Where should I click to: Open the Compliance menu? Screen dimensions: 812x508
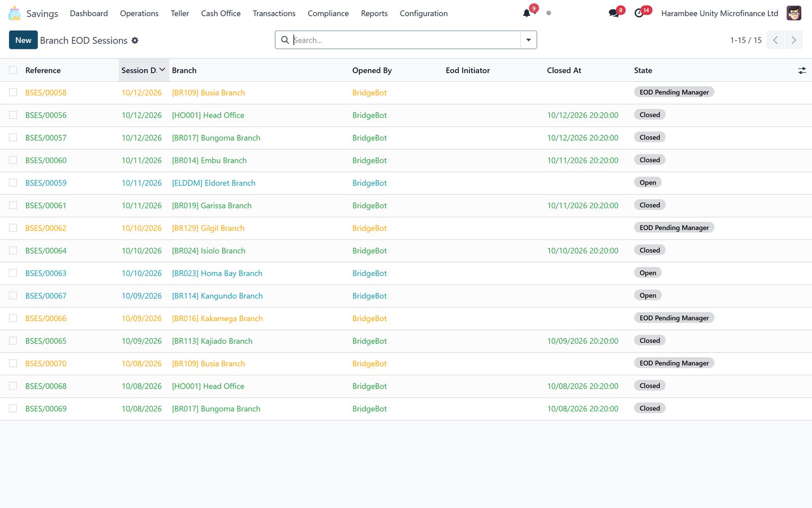point(328,13)
